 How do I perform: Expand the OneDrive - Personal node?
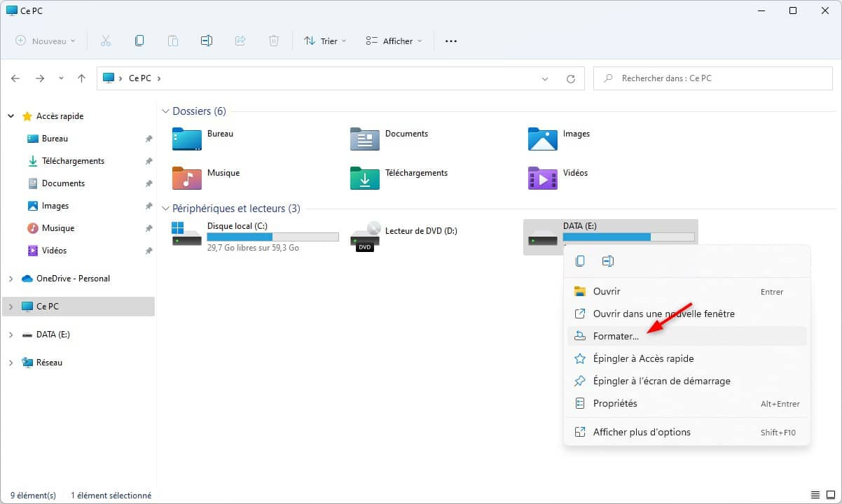point(11,279)
